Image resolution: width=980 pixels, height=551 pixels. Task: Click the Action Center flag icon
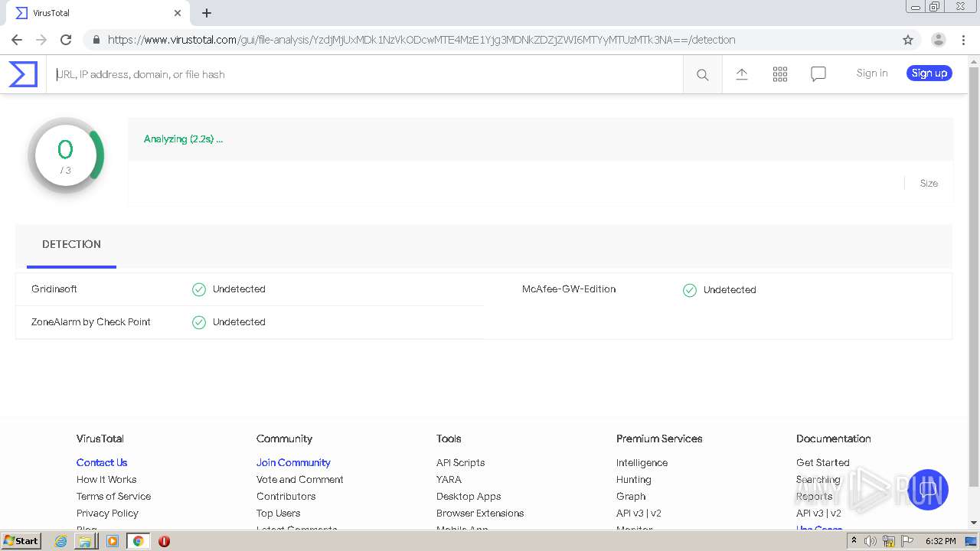[x=906, y=541]
